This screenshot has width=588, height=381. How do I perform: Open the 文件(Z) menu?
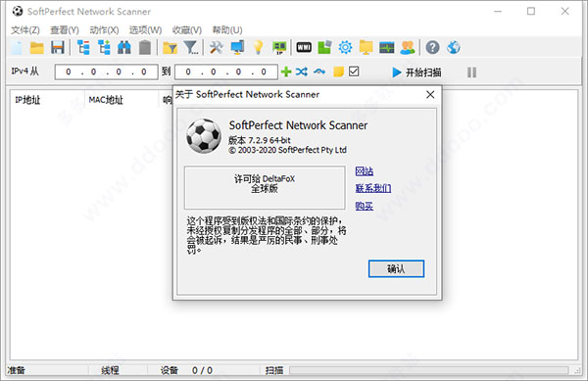[x=25, y=30]
